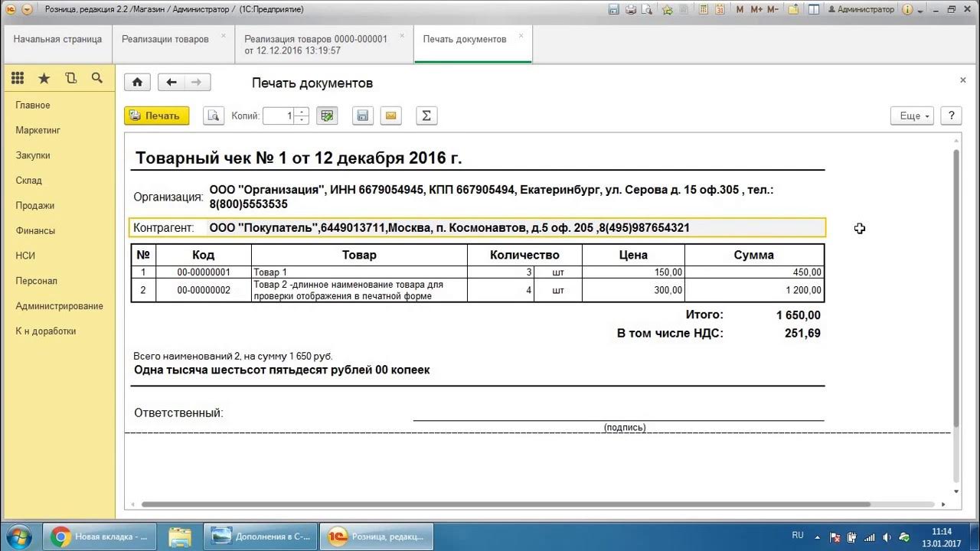Click title bar save floppy icon
Image resolution: width=980 pixels, height=551 pixels.
[x=613, y=10]
